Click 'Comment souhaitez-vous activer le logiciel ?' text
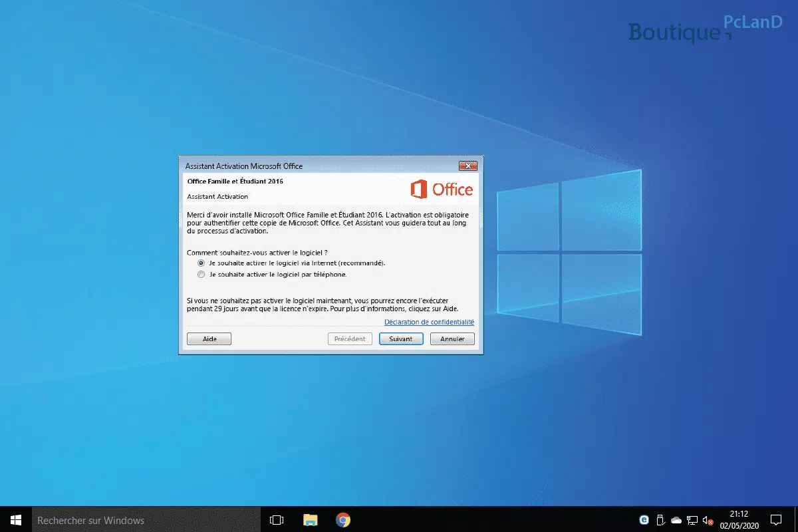Viewport: 798px width, 532px height. tap(257, 253)
